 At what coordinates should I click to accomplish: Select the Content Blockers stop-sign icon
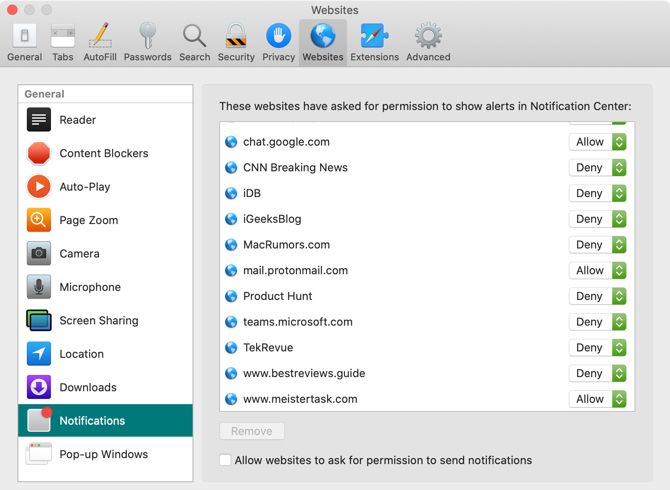[x=39, y=153]
